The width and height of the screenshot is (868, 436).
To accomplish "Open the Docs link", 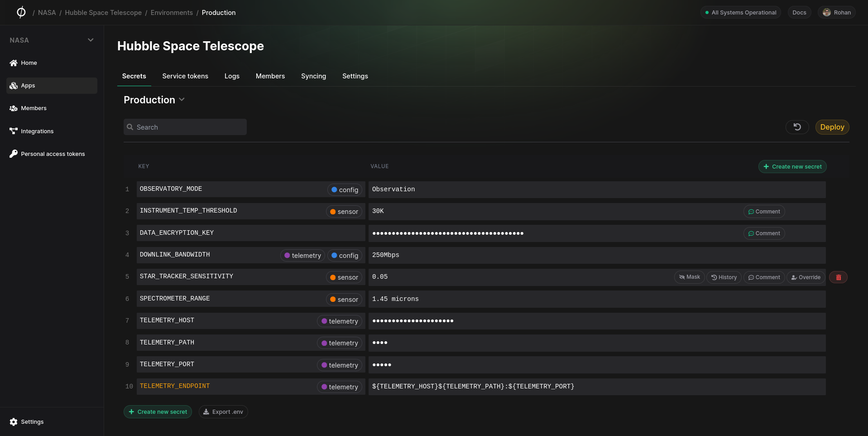I will 799,13.
